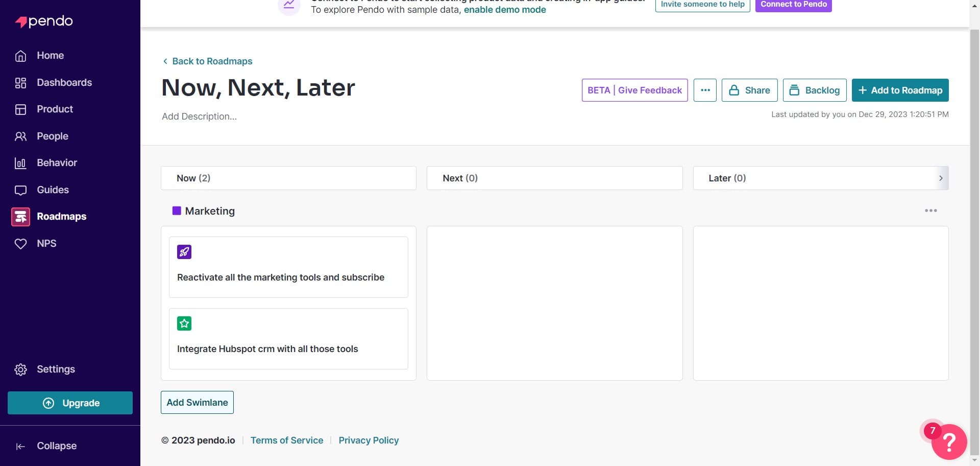Click the People icon in sidebar
The height and width of the screenshot is (466, 980).
20,136
